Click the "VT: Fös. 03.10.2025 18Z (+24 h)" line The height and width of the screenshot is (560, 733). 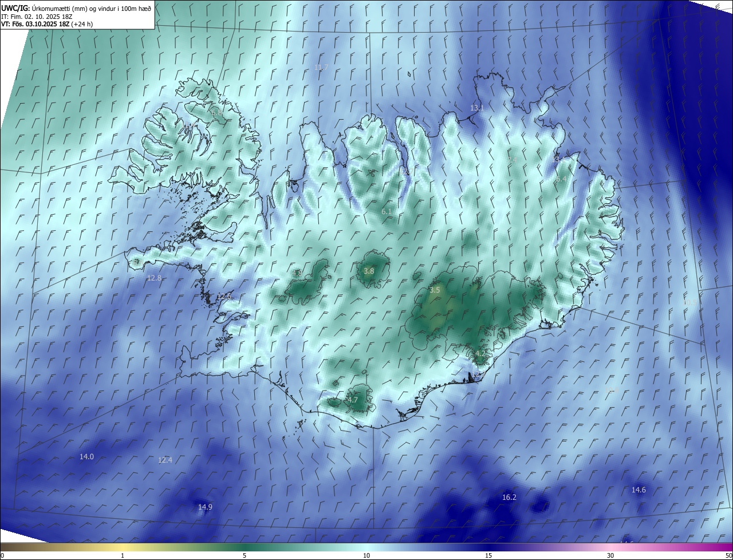pos(47,25)
